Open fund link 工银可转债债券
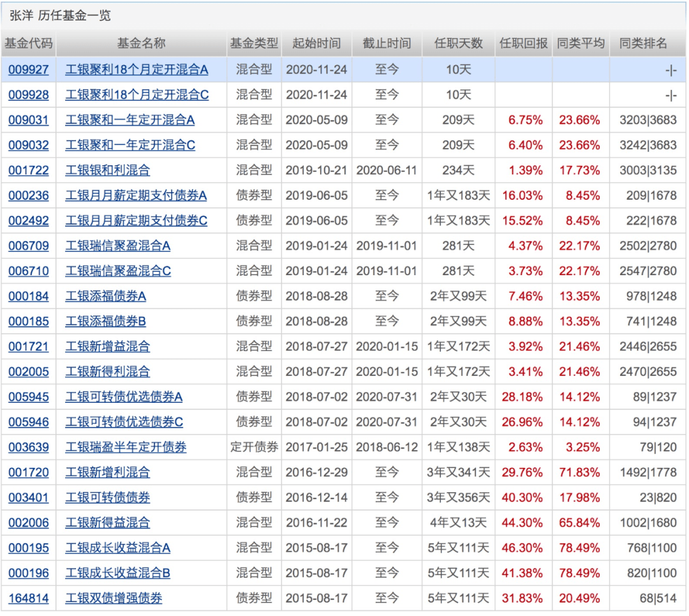This screenshot has height=616, width=689. 108,498
